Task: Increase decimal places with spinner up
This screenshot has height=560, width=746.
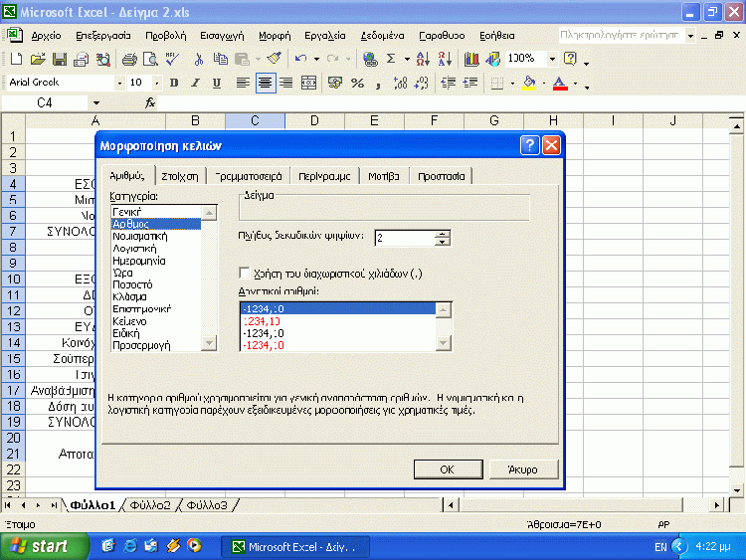Action: coord(443,234)
